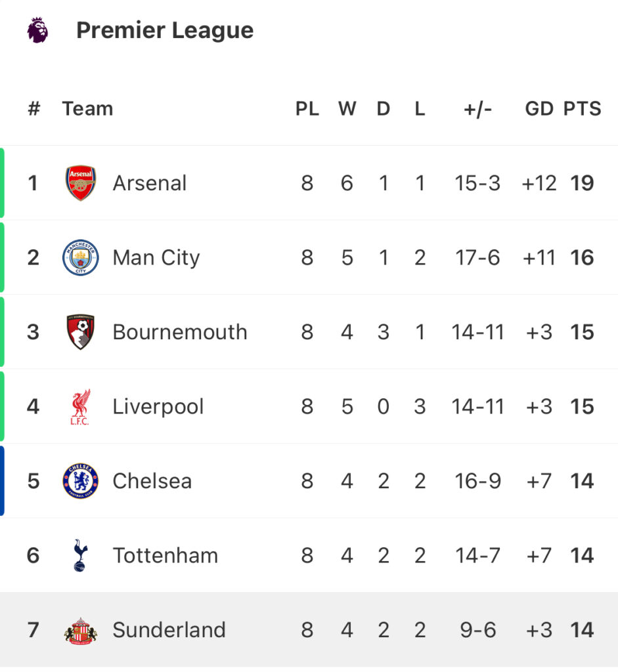Select the Bournemouth team name
618x672 pixels.
tap(180, 332)
